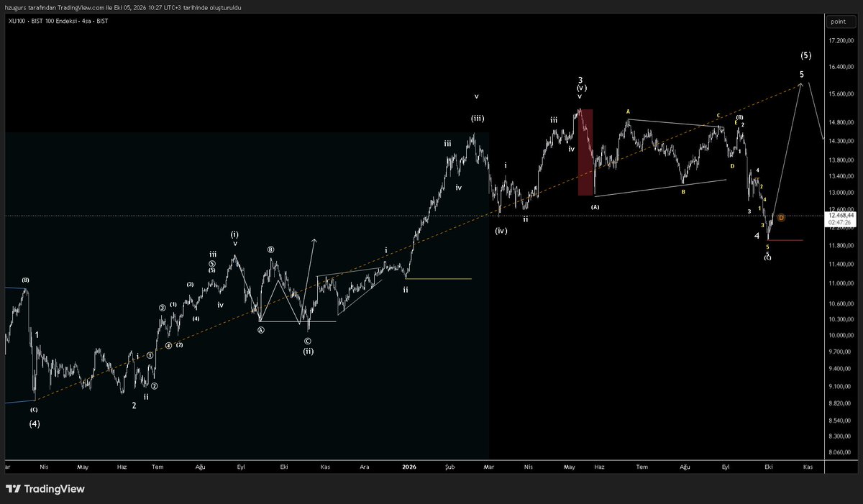
Task: Click the TradingView logo
Action: click(x=45, y=489)
